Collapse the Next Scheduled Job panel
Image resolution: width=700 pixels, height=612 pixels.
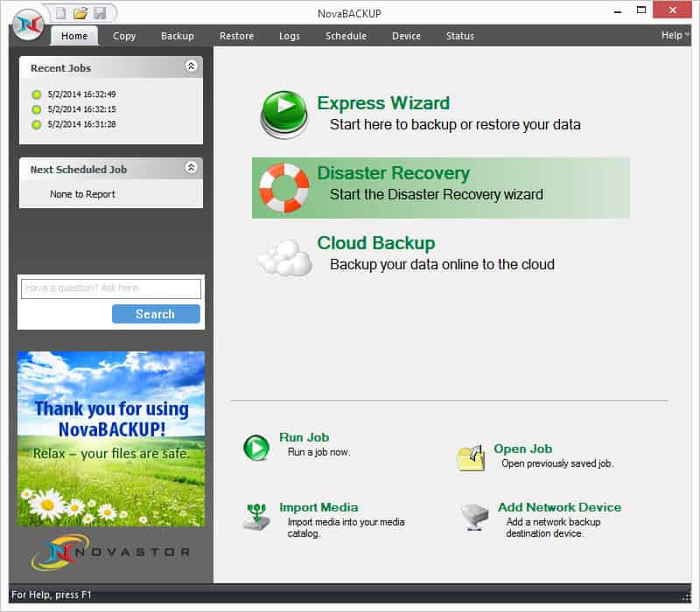tap(191, 168)
